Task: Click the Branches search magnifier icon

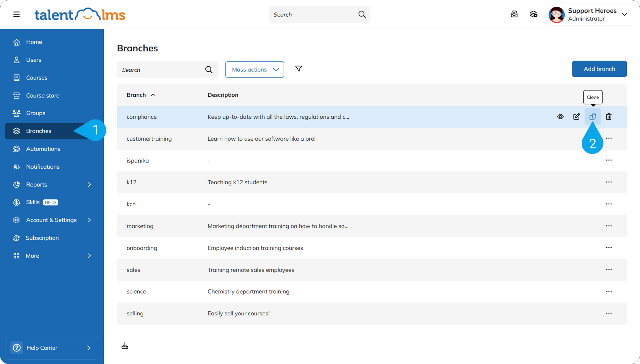Action: click(x=209, y=69)
